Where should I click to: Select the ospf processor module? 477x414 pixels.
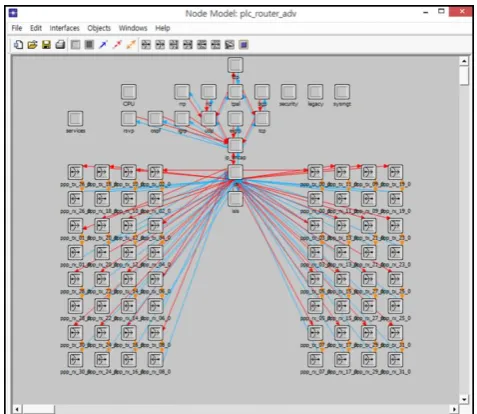[155, 118]
